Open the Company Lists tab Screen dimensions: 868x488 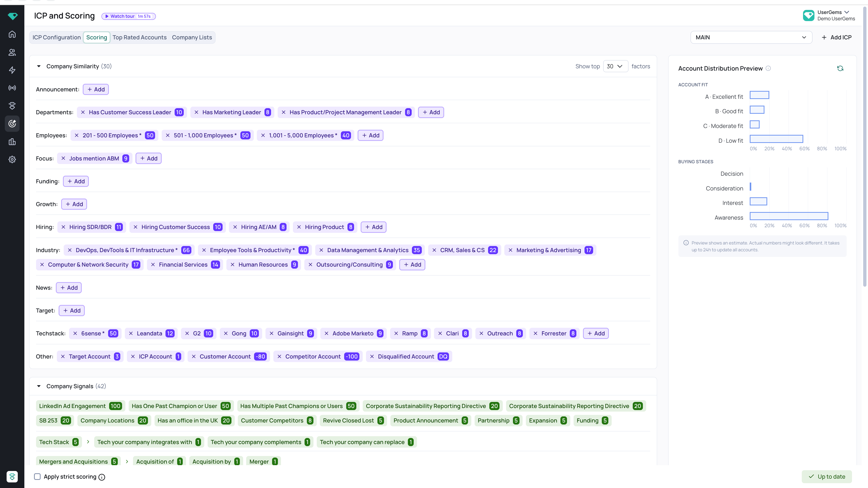click(x=192, y=37)
